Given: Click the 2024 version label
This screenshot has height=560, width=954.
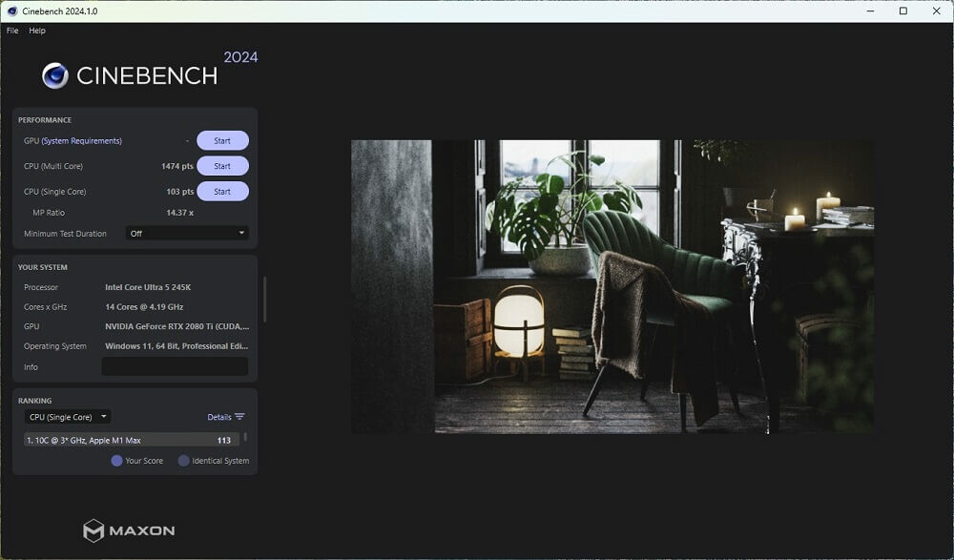Looking at the screenshot, I should [x=241, y=57].
